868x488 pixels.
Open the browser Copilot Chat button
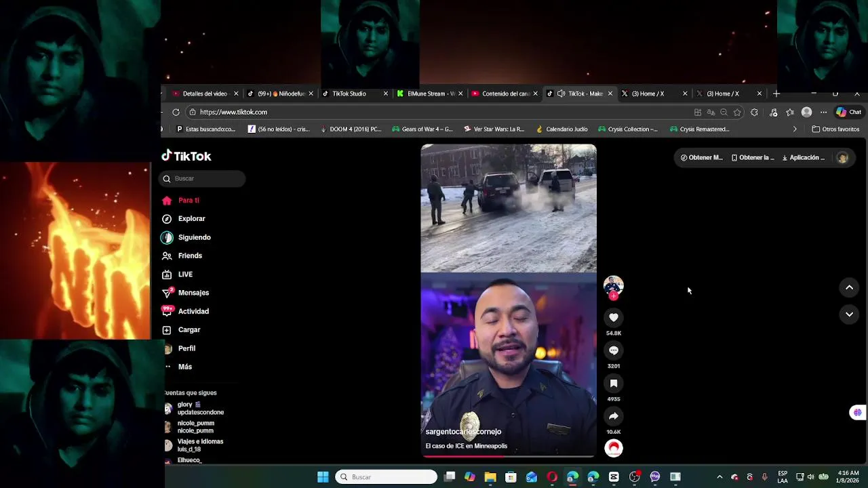pyautogui.click(x=848, y=113)
